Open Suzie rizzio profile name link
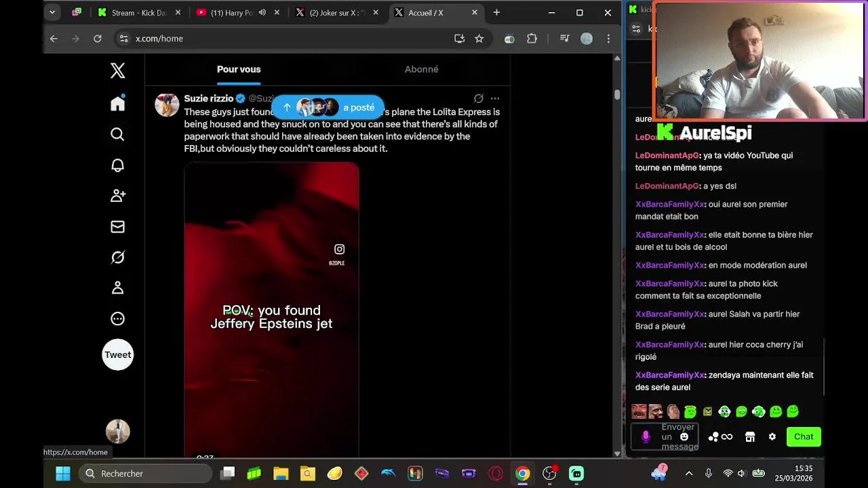This screenshot has width=868, height=488. [208, 98]
